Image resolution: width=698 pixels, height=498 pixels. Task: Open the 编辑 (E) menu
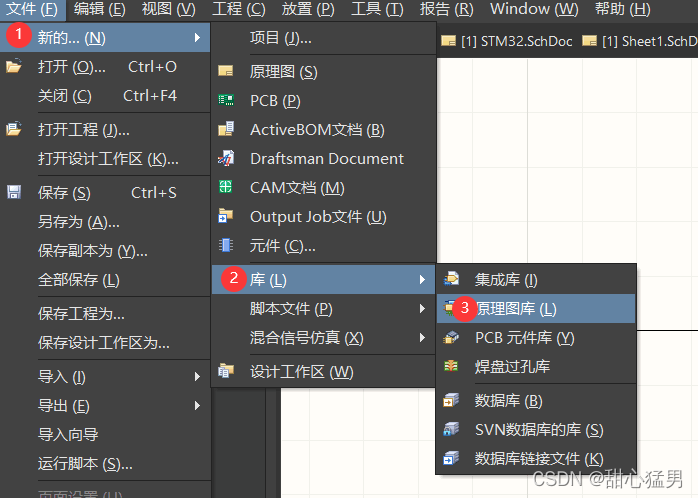click(100, 9)
